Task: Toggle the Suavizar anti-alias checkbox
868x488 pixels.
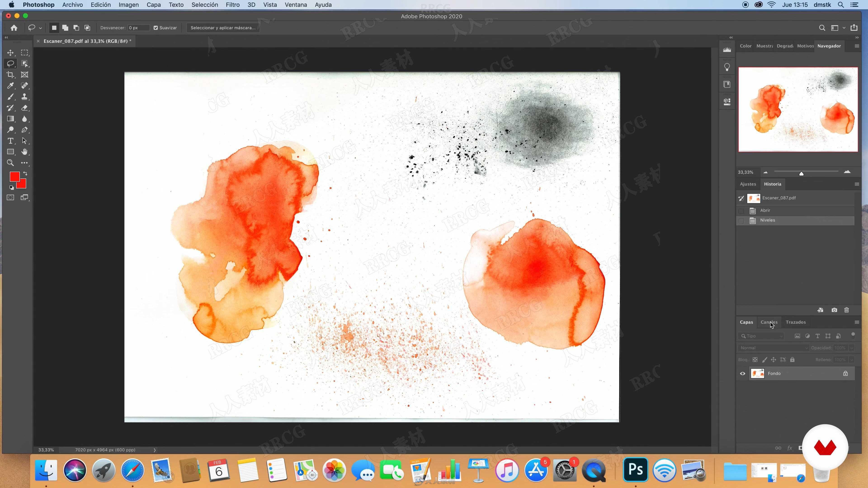Action: [x=156, y=28]
